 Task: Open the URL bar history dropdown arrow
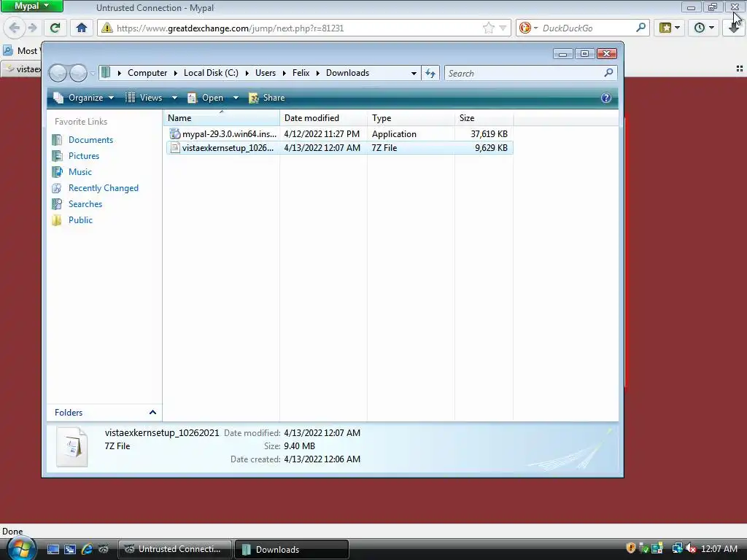pos(503,28)
